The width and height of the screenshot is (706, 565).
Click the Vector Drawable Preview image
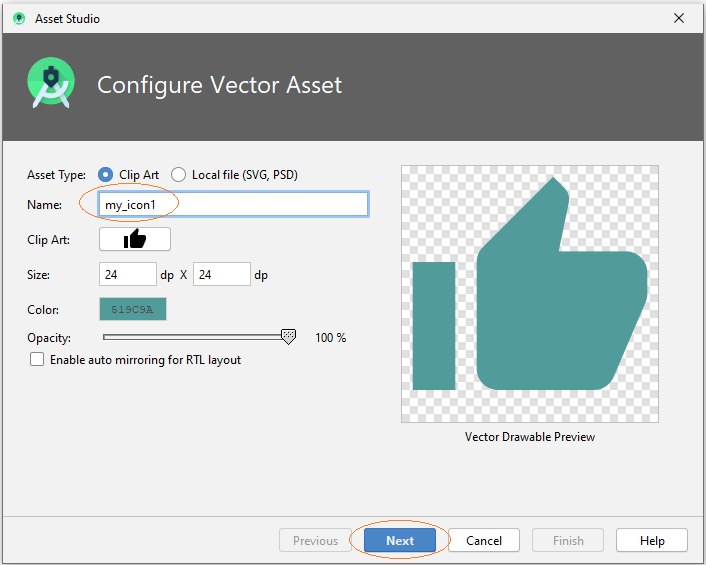pyautogui.click(x=530, y=294)
